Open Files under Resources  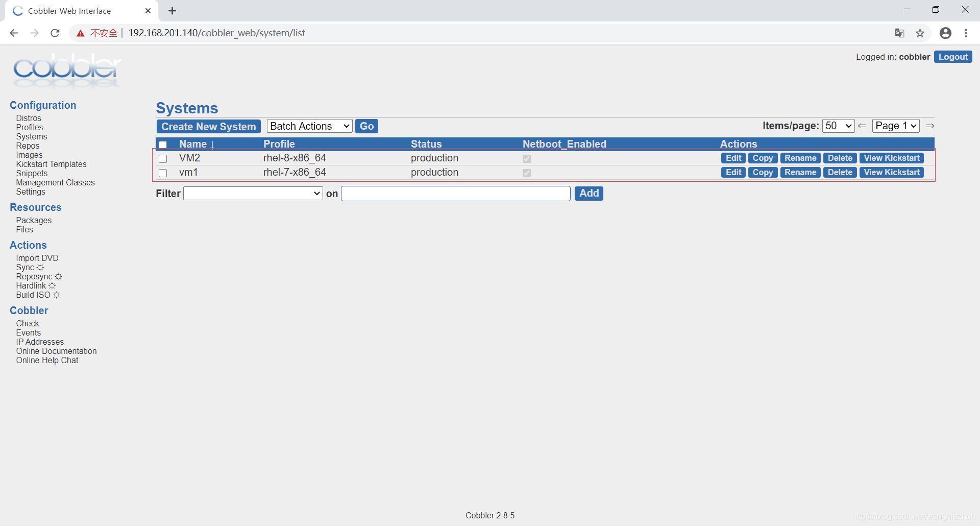tap(24, 229)
